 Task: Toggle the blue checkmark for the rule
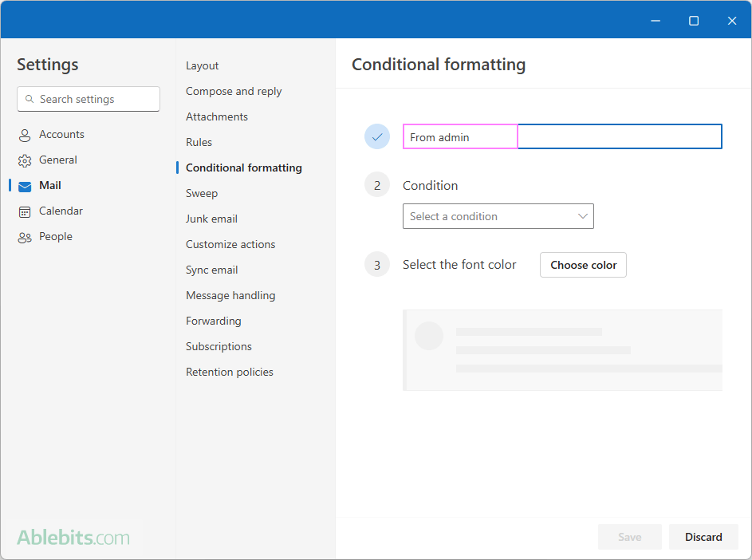377,136
